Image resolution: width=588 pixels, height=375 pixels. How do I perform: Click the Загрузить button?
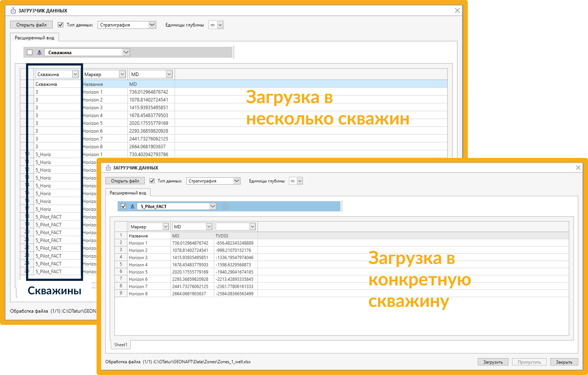pyautogui.click(x=493, y=362)
